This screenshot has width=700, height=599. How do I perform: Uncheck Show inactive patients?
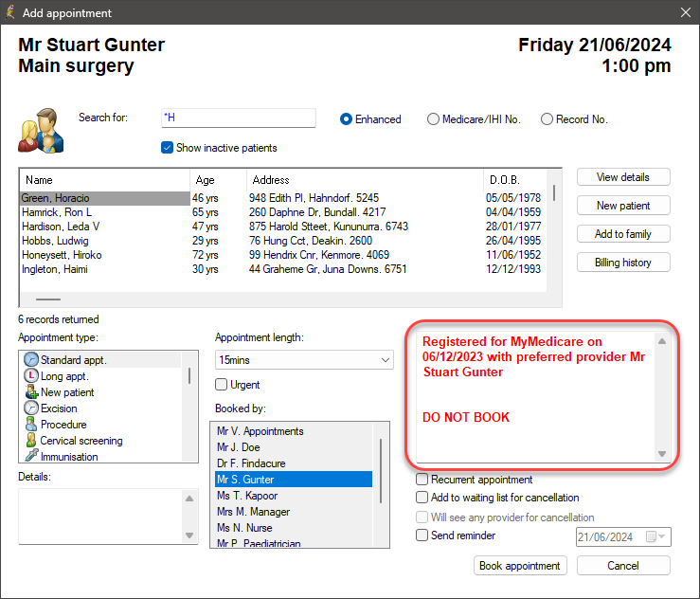tap(167, 148)
